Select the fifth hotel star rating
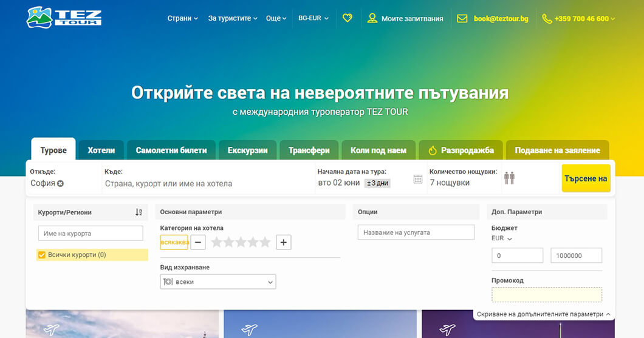Viewport: 644px width, 338px height. 265,242
